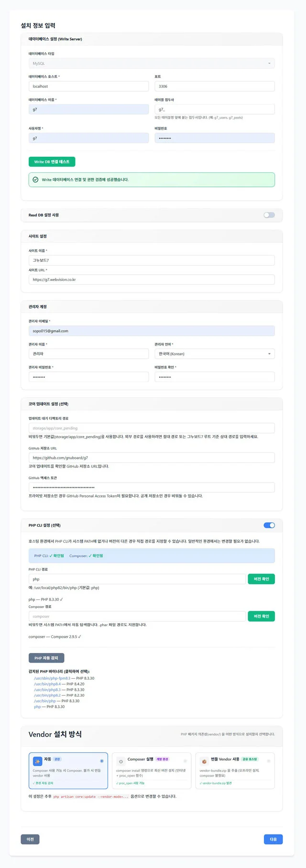Image resolution: width=306 pixels, height=868 pixels.
Task: Click the 권장 badge on the 자동 card
Action: coord(57,759)
